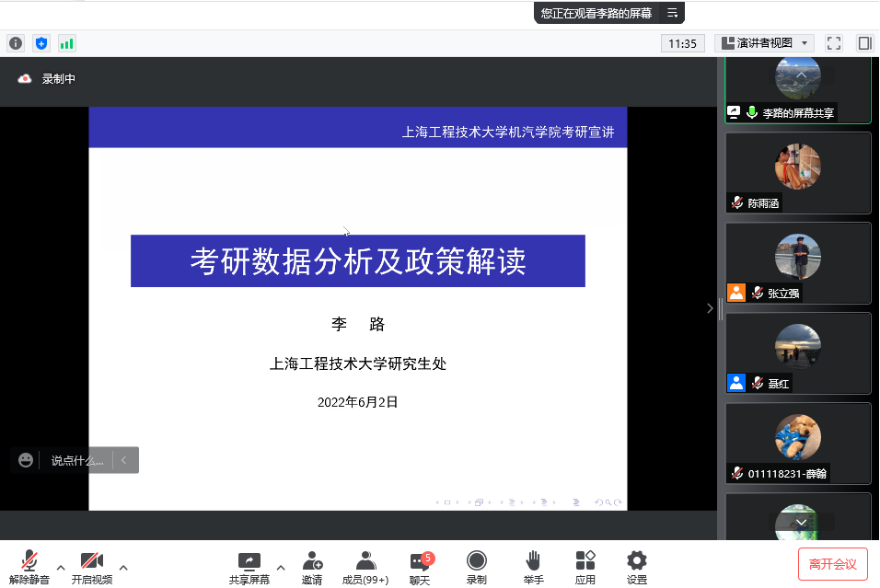
Task: Click slide search navigation icon
Action: (608, 502)
